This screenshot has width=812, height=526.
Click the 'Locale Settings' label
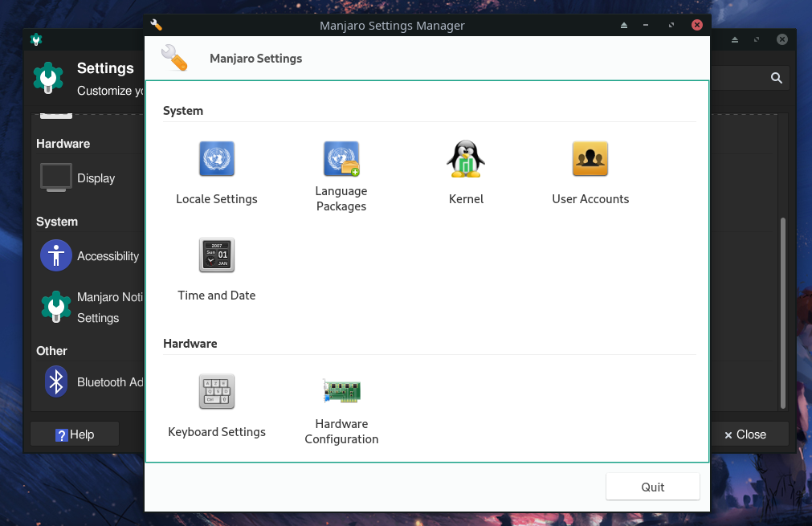pyautogui.click(x=217, y=199)
